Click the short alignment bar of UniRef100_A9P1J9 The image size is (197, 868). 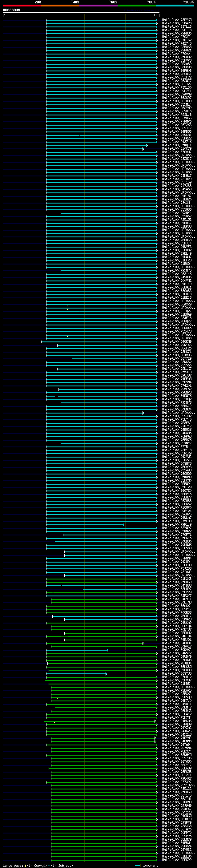[x=85, y=525]
